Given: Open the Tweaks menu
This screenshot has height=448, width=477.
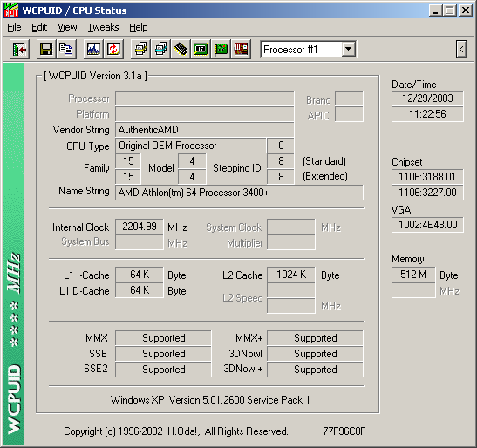Looking at the screenshot, I should click(x=103, y=27).
